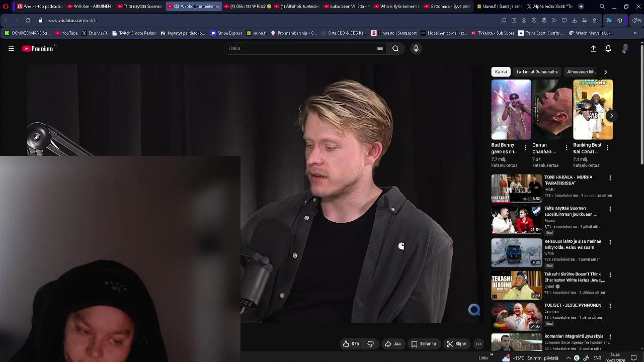Open TONI HAKALA - MURHA video title
The image size is (644, 362).
click(569, 180)
